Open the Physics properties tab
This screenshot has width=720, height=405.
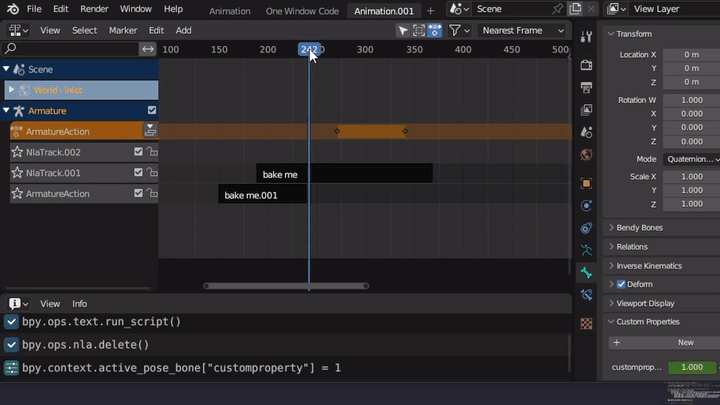[586, 205]
